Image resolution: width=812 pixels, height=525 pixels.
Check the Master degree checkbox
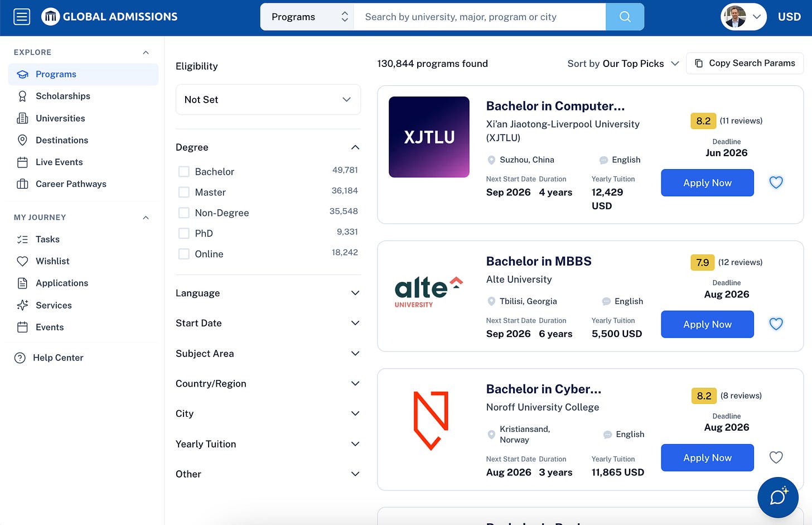coord(183,192)
